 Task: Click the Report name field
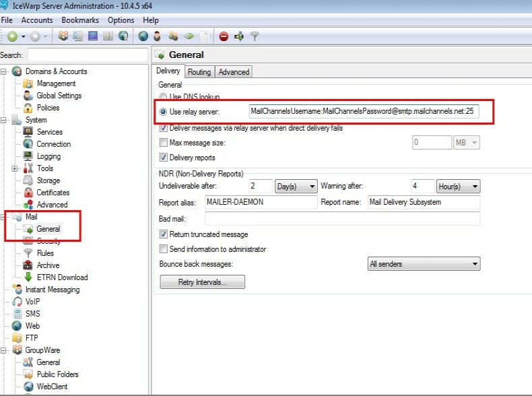(424, 202)
